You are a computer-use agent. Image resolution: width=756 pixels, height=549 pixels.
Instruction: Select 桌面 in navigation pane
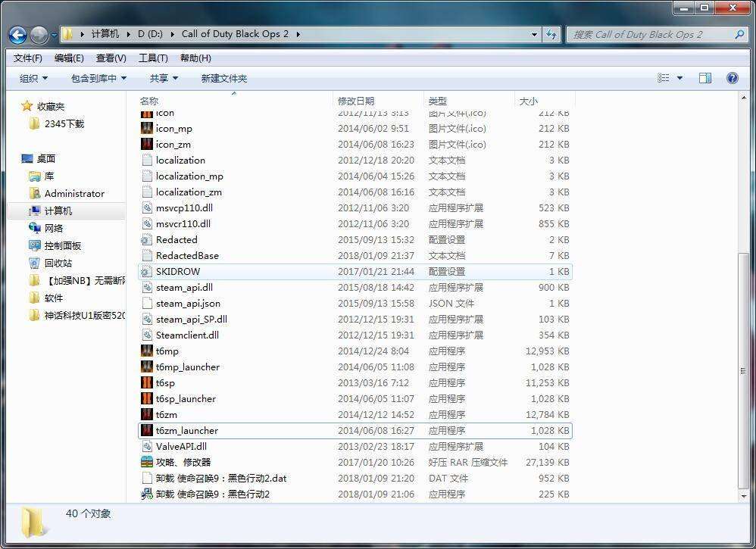point(45,158)
